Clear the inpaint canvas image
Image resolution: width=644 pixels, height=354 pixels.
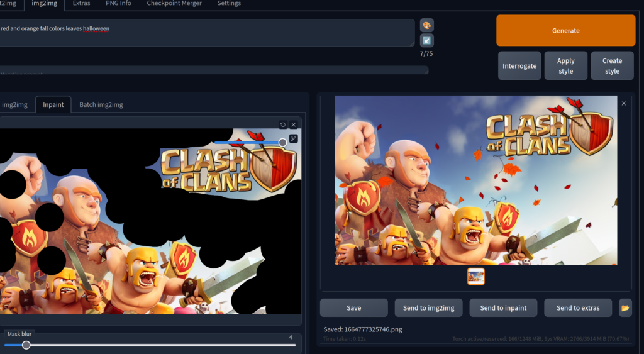tap(293, 124)
